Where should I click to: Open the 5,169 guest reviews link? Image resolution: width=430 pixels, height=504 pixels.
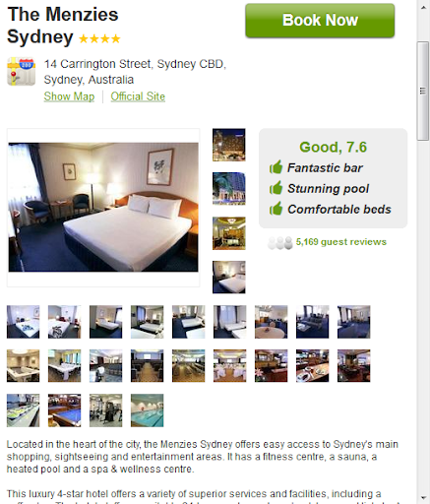341,242
